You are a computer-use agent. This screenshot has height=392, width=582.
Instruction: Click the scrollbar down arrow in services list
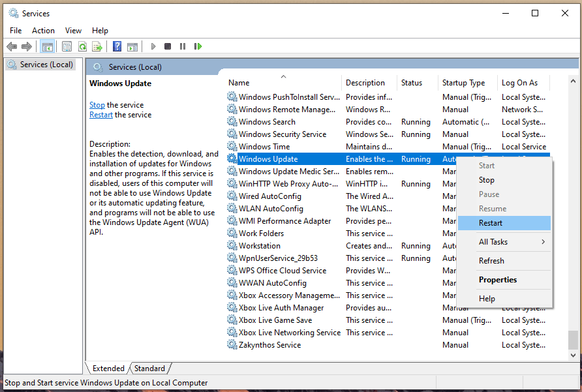pyautogui.click(x=573, y=355)
